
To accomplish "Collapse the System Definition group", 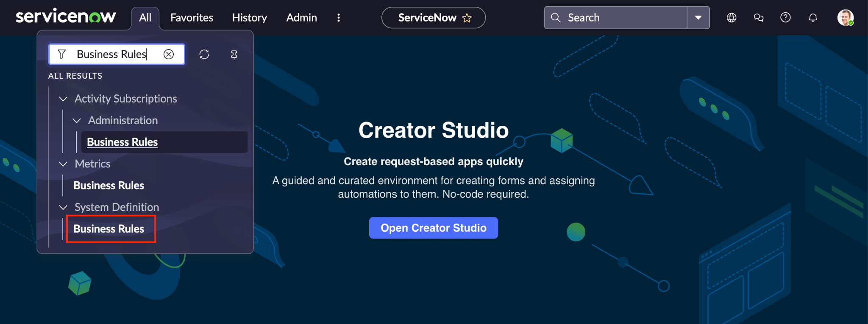I will [x=63, y=207].
